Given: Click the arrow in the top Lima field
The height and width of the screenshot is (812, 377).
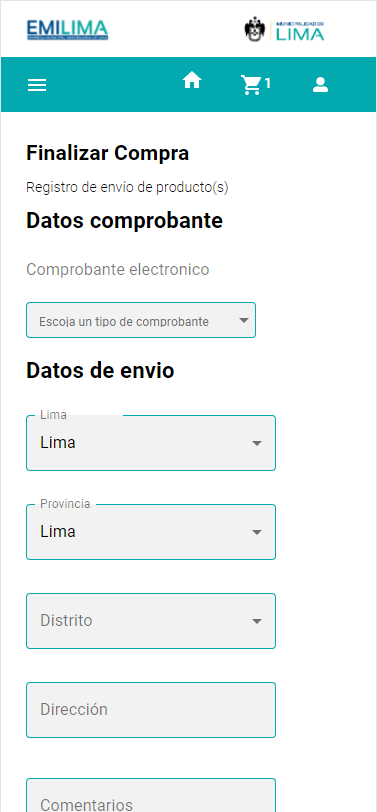Looking at the screenshot, I should tap(256, 443).
